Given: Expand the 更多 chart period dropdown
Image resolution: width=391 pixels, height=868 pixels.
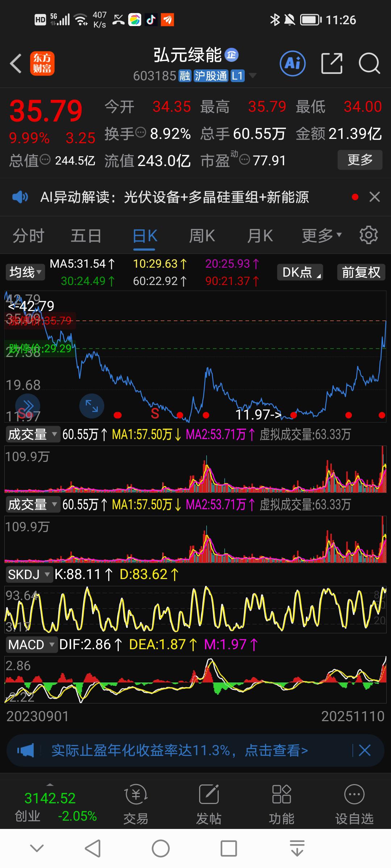Looking at the screenshot, I should click(x=322, y=236).
